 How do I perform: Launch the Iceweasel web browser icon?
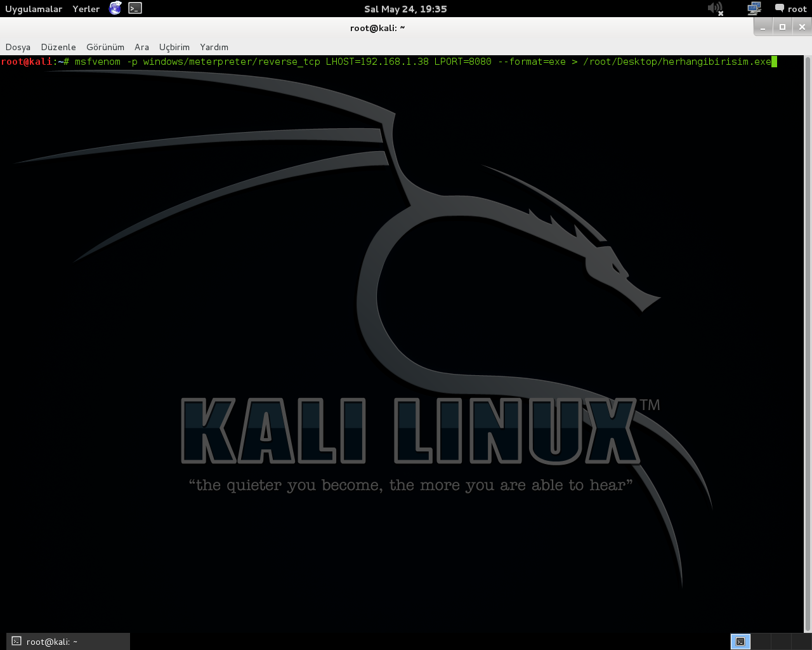(115, 8)
